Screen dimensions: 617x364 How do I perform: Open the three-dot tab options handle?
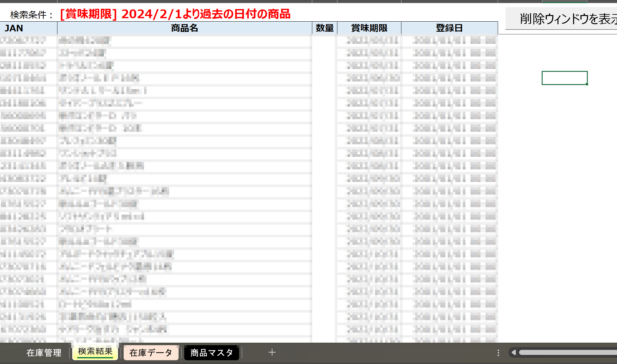498,353
